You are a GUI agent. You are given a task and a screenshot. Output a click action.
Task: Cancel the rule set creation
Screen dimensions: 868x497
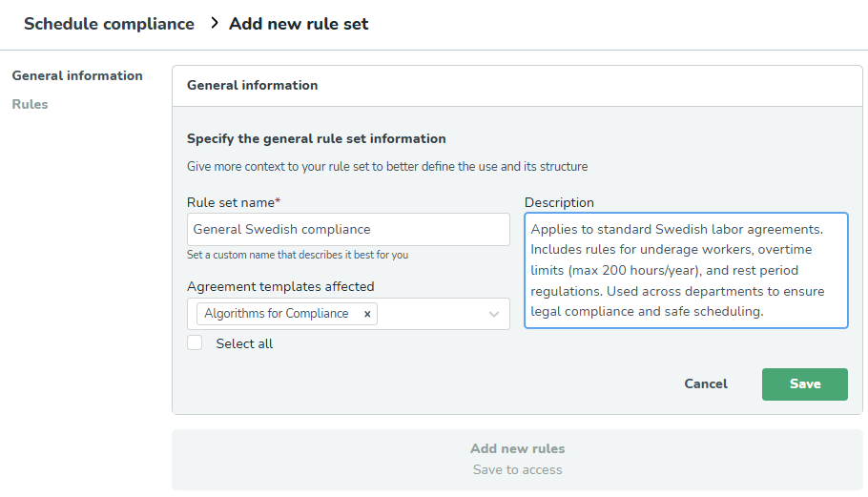tap(706, 384)
